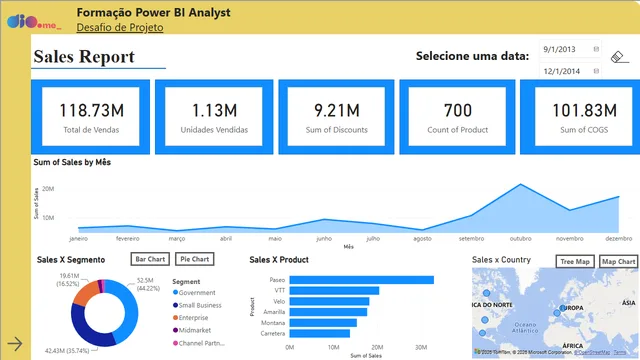The height and width of the screenshot is (360, 640).
Task: Select the Enterprise legend marker
Action: [176, 318]
